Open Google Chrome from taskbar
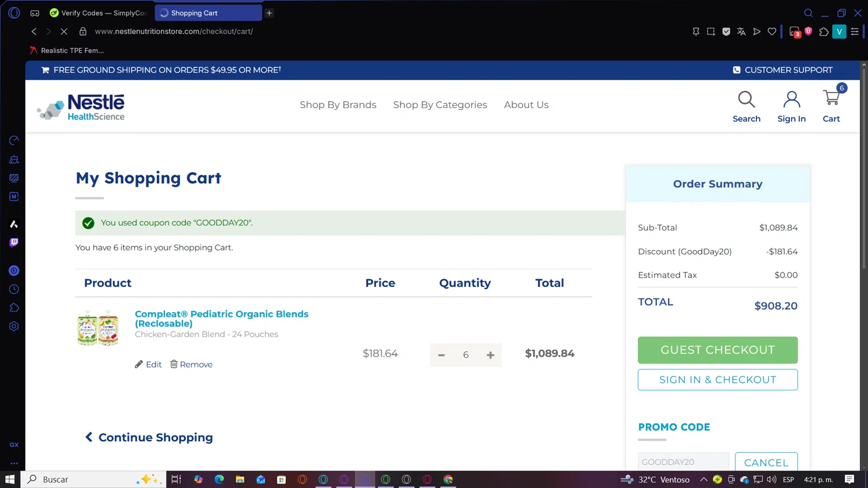This screenshot has width=868, height=488. (448, 479)
